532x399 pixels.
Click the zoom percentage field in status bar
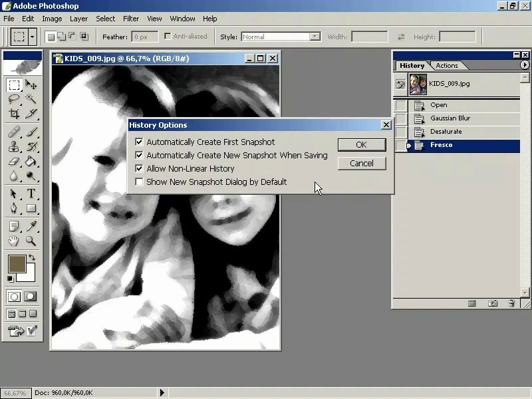[x=16, y=393]
